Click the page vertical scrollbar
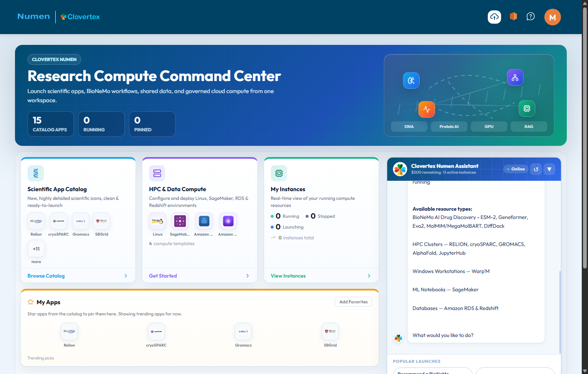 coord(585,137)
